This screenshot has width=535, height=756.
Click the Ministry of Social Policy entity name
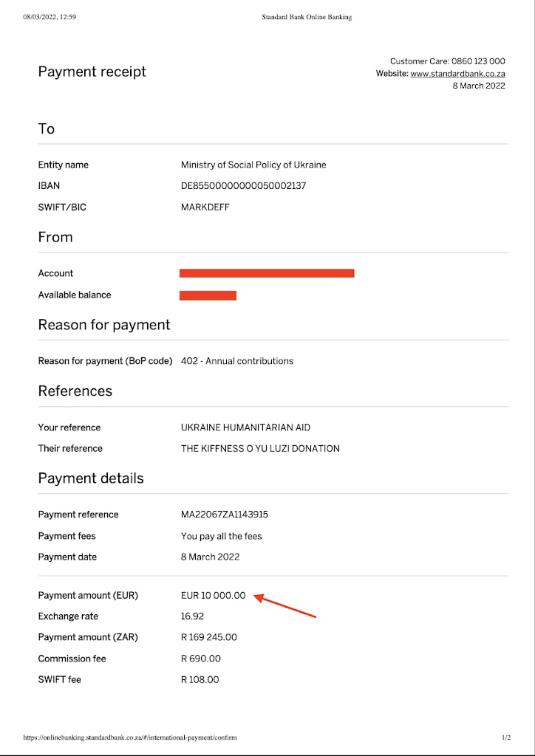(253, 165)
